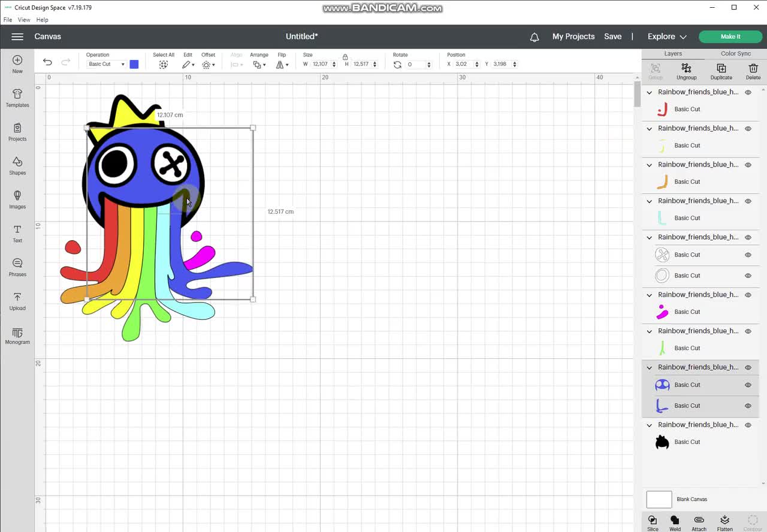Open the Flip options
This screenshot has width=767, height=532.
pyautogui.click(x=282, y=65)
